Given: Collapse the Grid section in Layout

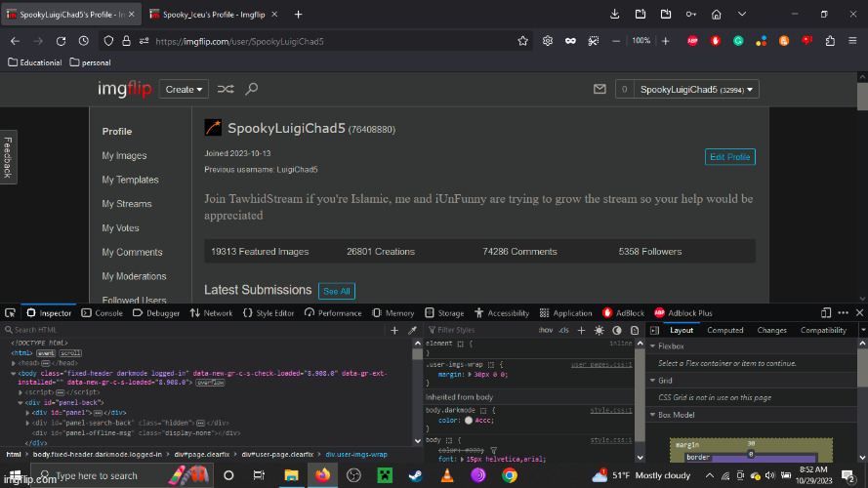Looking at the screenshot, I should 652,381.
